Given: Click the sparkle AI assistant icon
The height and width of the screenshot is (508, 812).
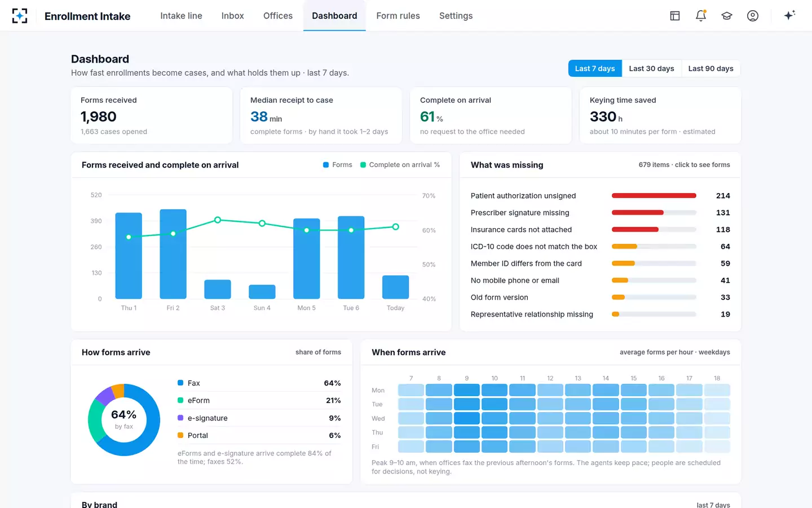Looking at the screenshot, I should [x=789, y=15].
